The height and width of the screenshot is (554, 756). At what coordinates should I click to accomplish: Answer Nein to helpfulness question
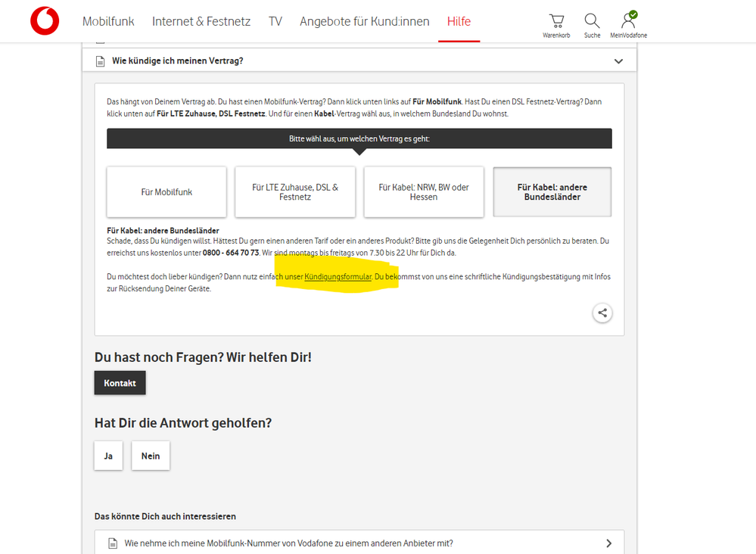click(x=151, y=456)
